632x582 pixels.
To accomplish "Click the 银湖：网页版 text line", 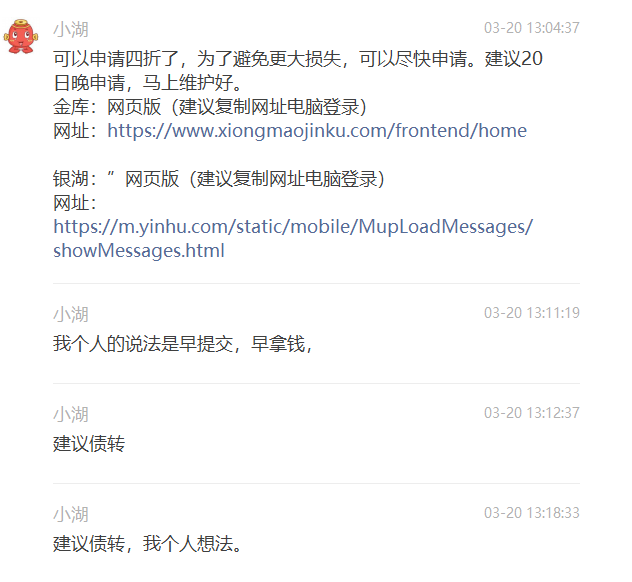I will point(219,179).
